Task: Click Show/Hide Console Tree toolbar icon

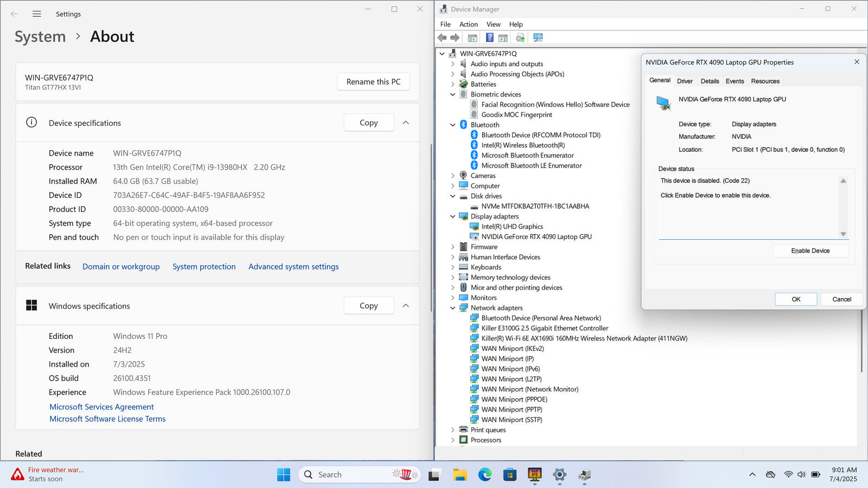Action: (x=473, y=37)
